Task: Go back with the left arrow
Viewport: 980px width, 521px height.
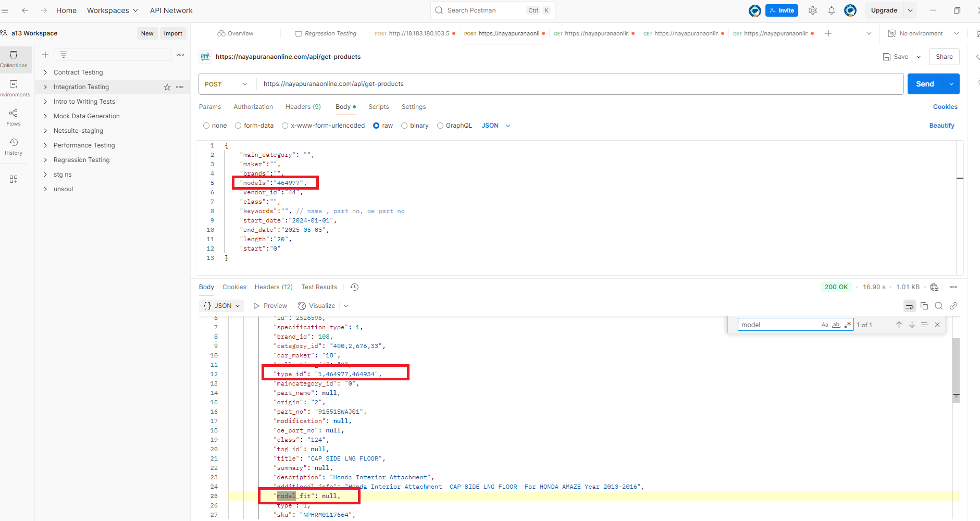Action: (25, 10)
